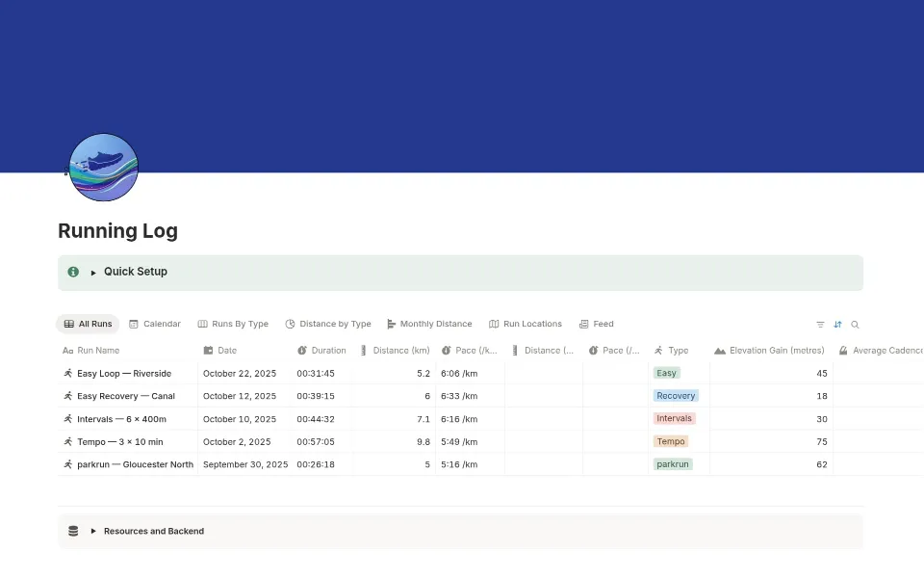The height and width of the screenshot is (578, 924).
Task: Click the date October 22, 2025
Action: [x=240, y=374]
